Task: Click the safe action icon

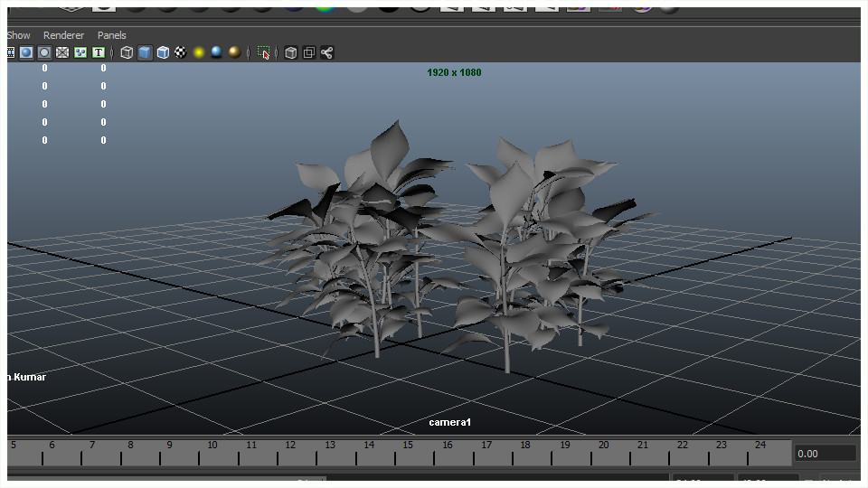Action: click(80, 52)
